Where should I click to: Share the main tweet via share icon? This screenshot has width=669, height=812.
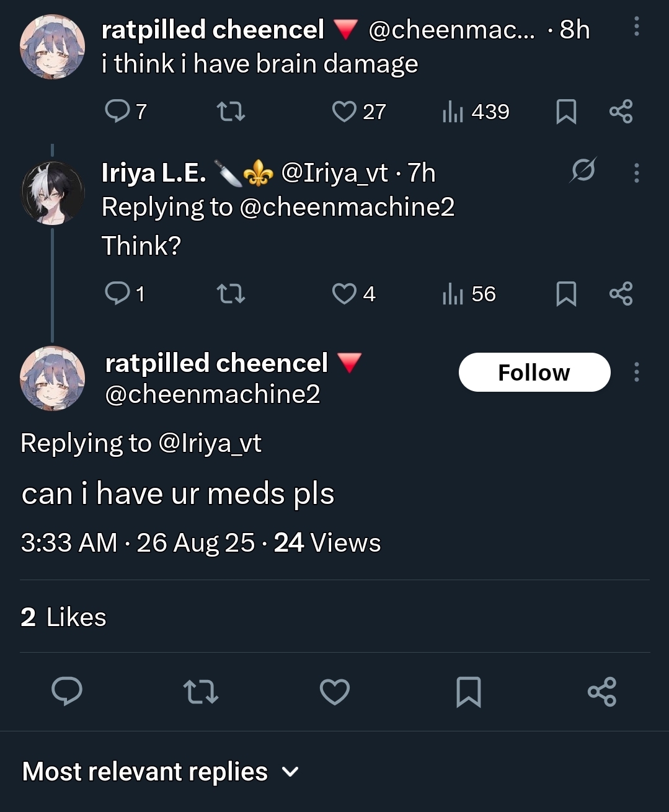[601, 692]
